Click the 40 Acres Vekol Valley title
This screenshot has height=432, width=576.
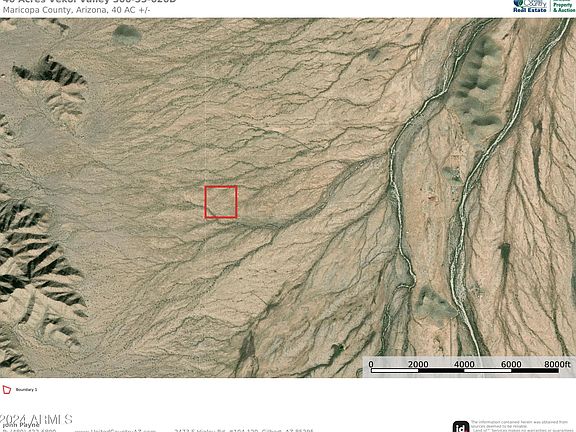(x=89, y=1)
